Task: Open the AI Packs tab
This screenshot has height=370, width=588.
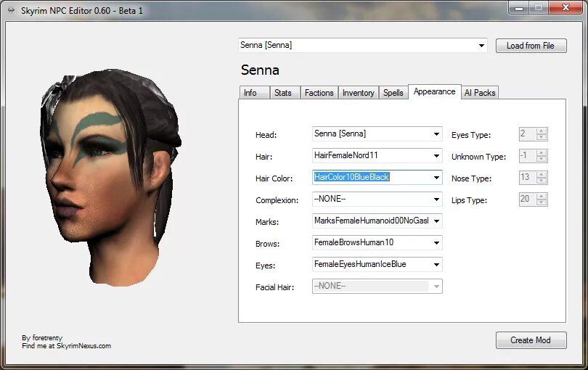Action: (480, 93)
